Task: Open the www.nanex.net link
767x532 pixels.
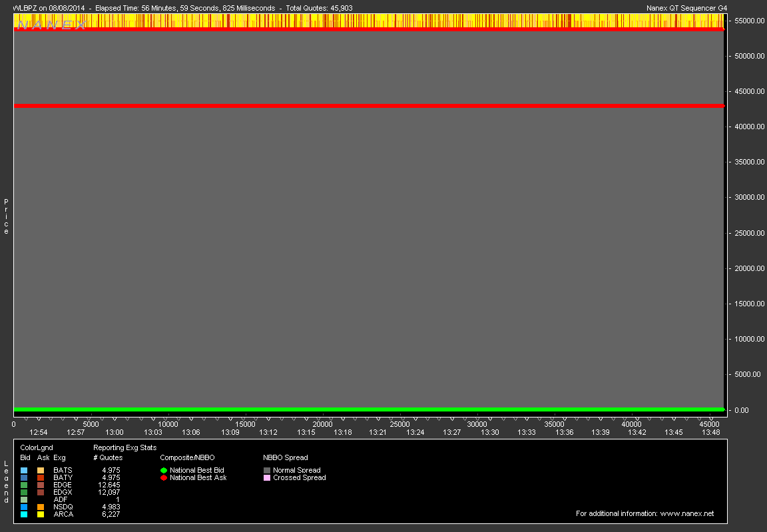Action: pos(687,513)
